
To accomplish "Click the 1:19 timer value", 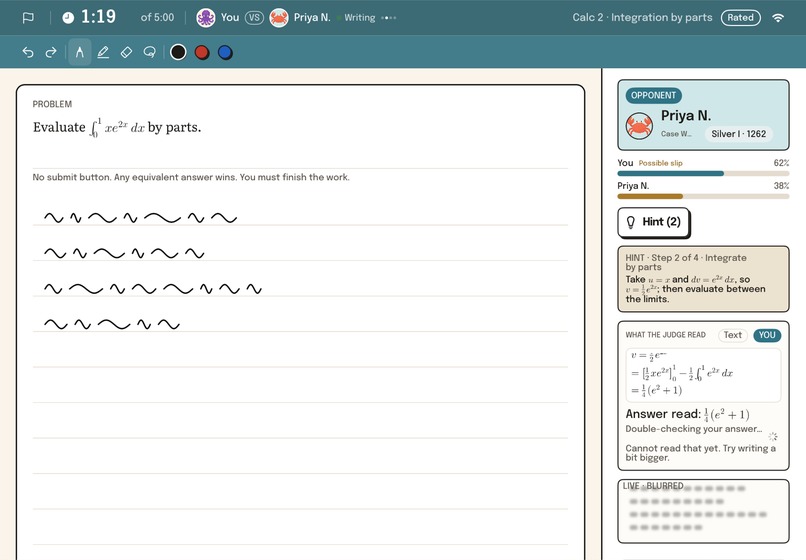I will pos(98,17).
